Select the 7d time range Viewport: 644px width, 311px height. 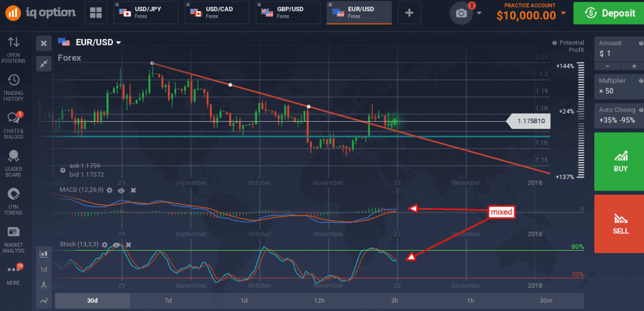[168, 300]
